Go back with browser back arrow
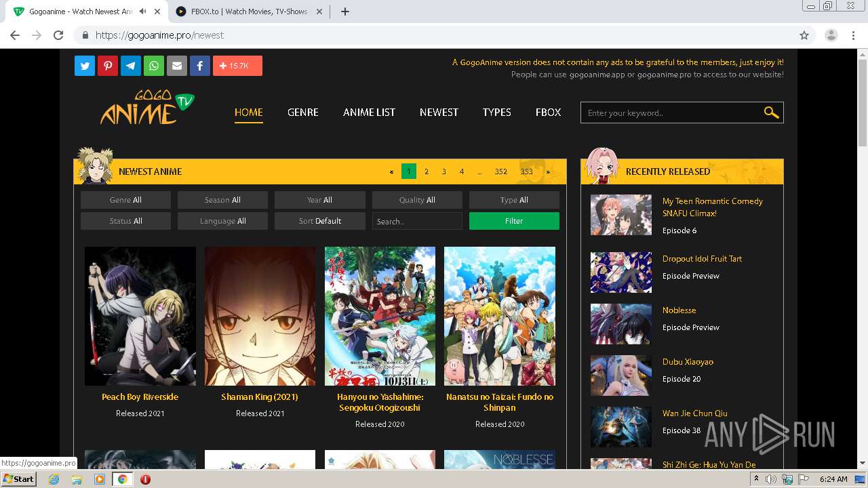 pos(15,35)
